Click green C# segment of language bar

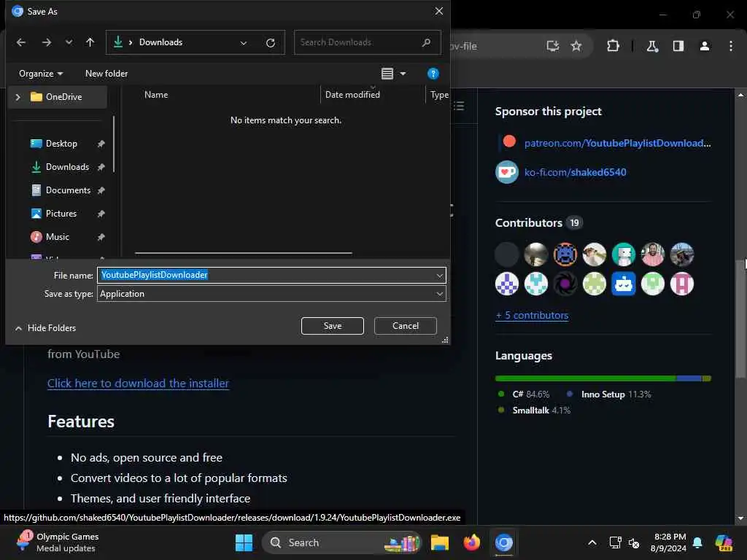pyautogui.click(x=585, y=378)
